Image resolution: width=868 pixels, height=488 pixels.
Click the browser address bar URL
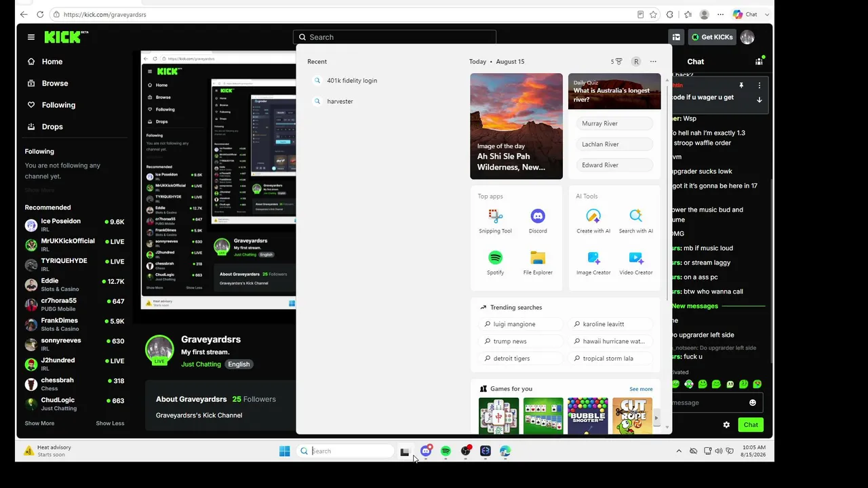point(104,14)
